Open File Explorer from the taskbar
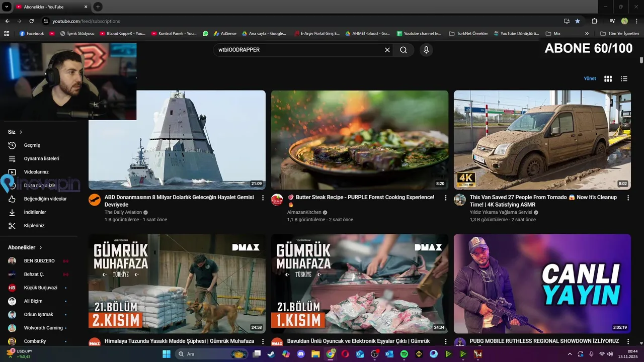Image resolution: width=644 pixels, height=362 pixels. pyautogui.click(x=315, y=354)
